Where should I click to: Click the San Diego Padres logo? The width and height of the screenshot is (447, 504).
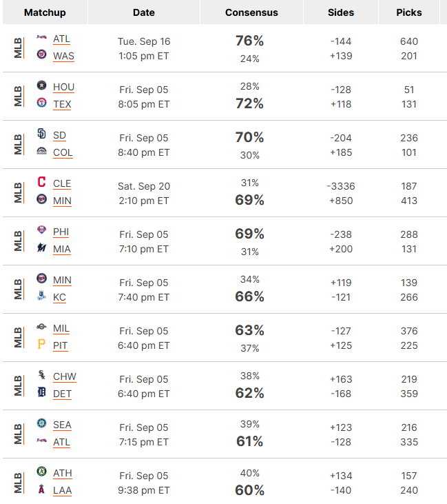point(41,133)
